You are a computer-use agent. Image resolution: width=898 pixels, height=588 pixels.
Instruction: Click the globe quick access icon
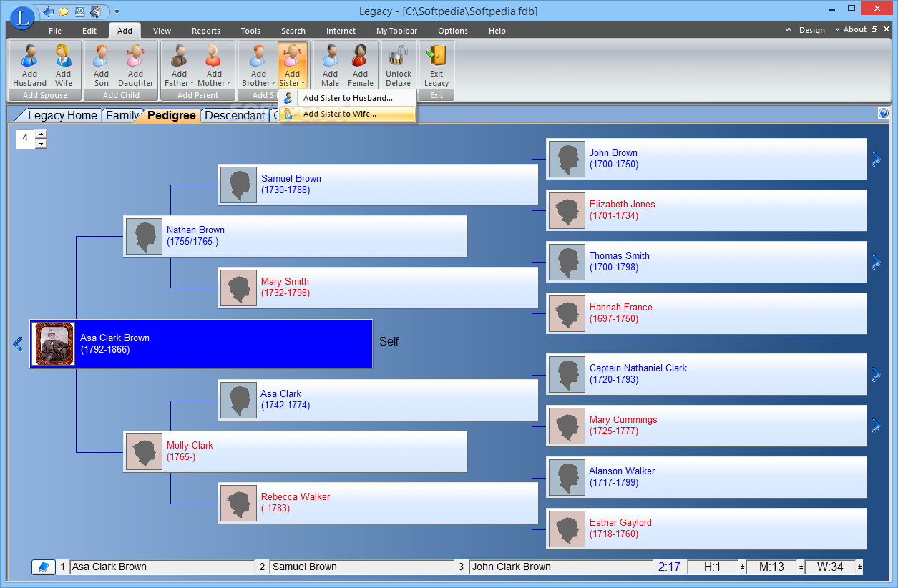point(95,11)
